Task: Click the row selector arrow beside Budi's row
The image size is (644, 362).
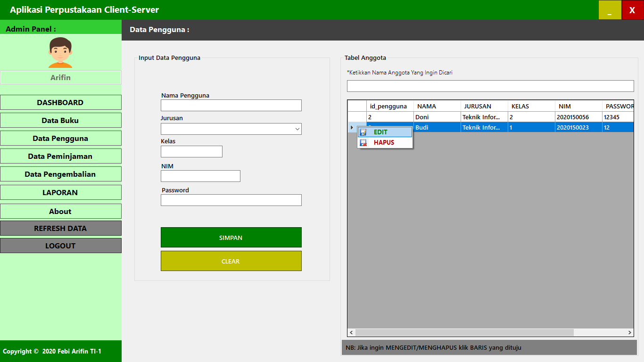Action: click(x=352, y=127)
